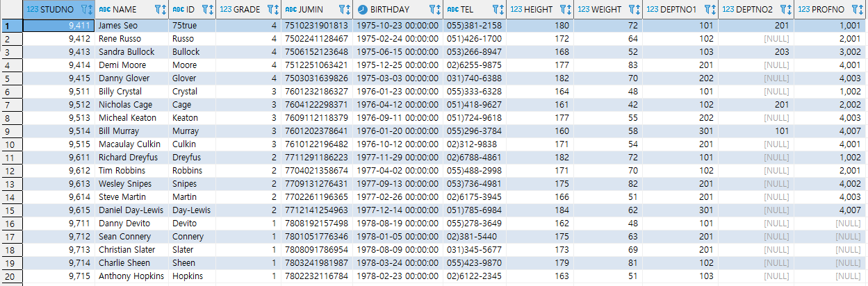The width and height of the screenshot is (868, 286).
Task: Sort by DEPTNO1 using its sort arrows
Action: [714, 10]
